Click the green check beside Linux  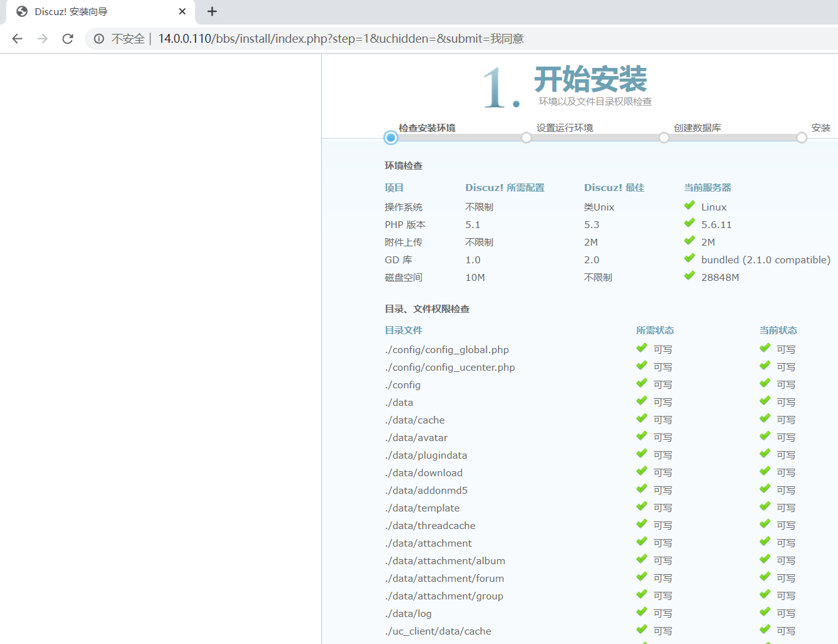point(690,205)
